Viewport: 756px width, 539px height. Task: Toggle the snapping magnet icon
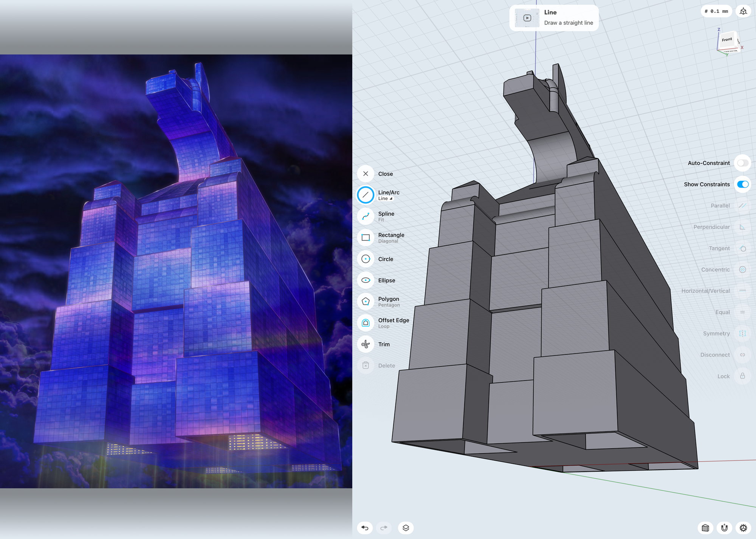click(x=724, y=528)
